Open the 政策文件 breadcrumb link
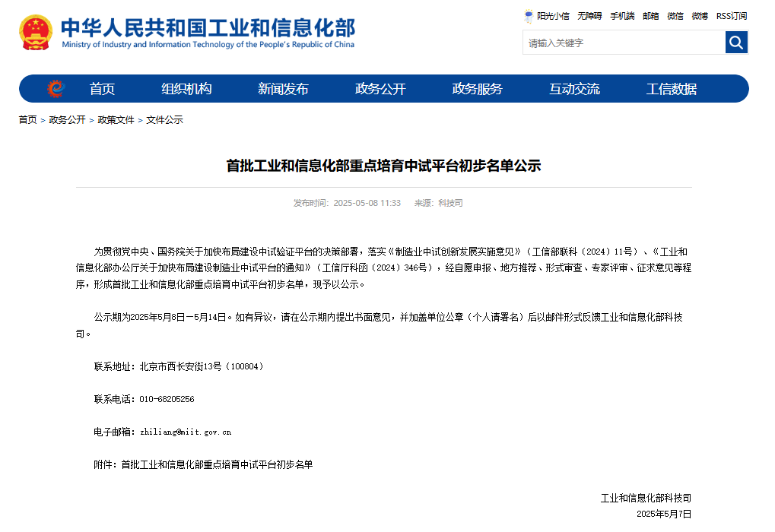This screenshot has height=532, width=775. [115, 119]
